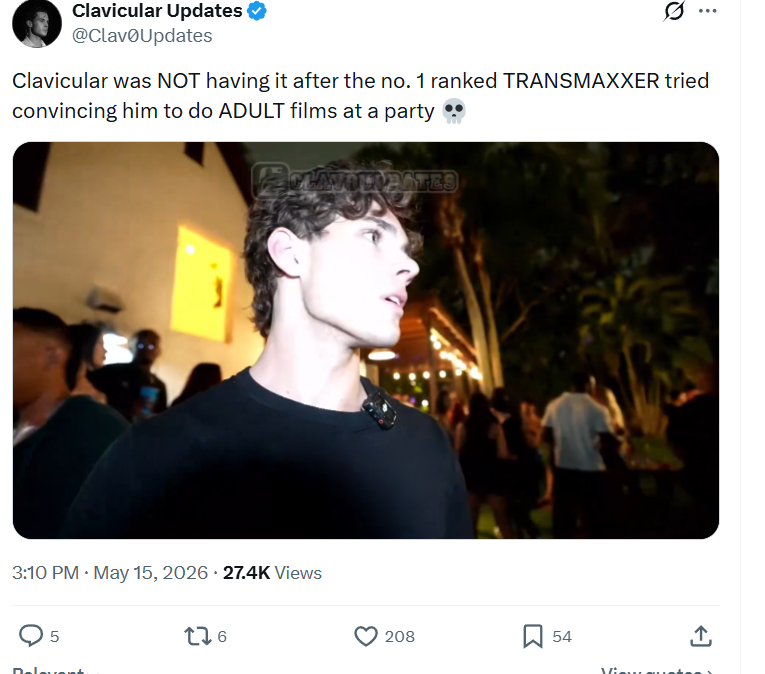Click the repost arrows icon
The width and height of the screenshot is (765, 674).
[198, 636]
